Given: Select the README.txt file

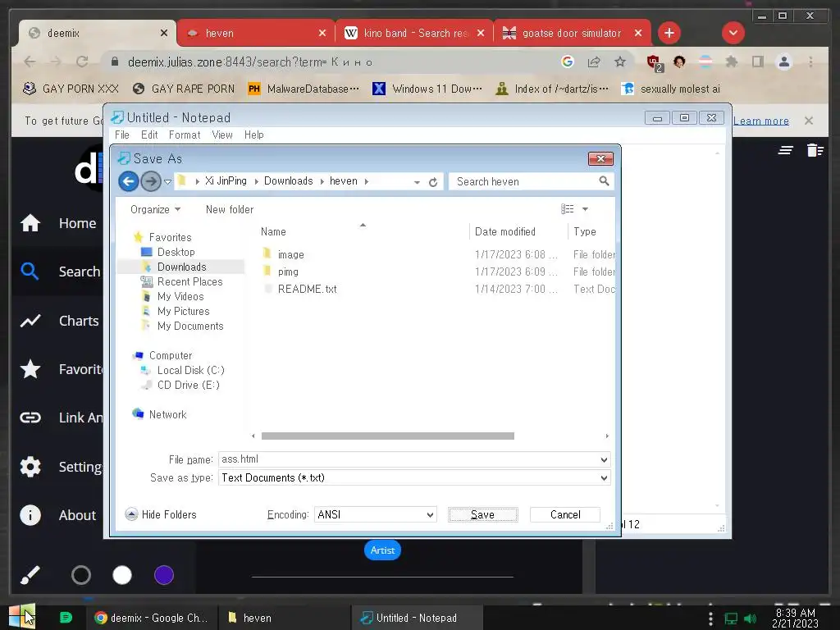Looking at the screenshot, I should pos(308,290).
